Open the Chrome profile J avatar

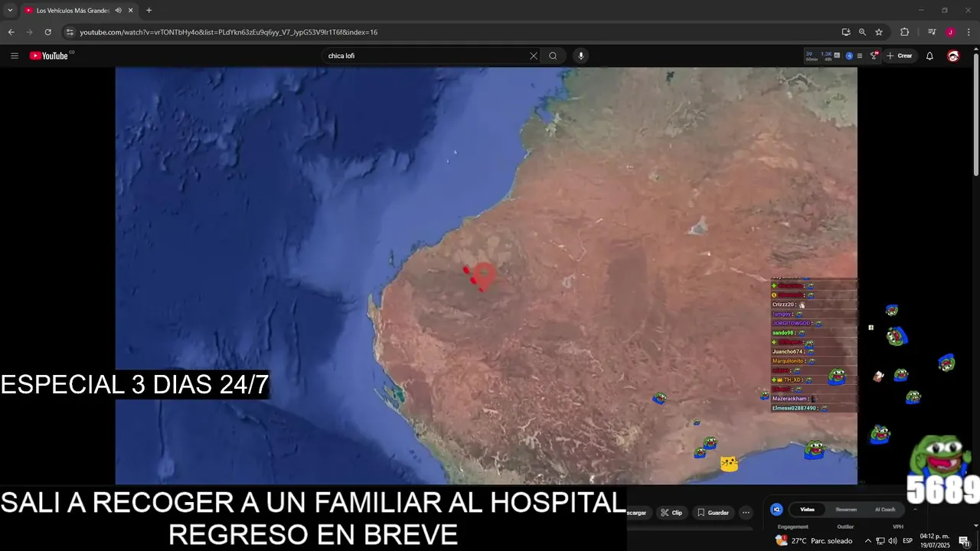click(x=950, y=32)
